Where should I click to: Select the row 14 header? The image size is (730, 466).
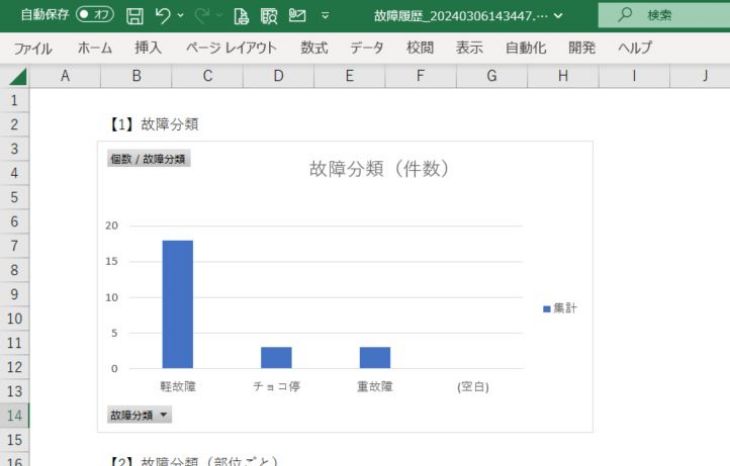tap(14, 416)
